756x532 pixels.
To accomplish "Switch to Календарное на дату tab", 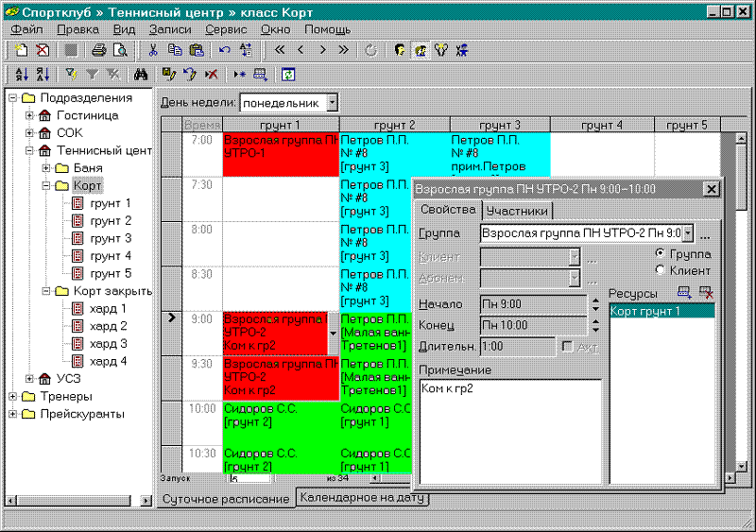I will pos(362,497).
